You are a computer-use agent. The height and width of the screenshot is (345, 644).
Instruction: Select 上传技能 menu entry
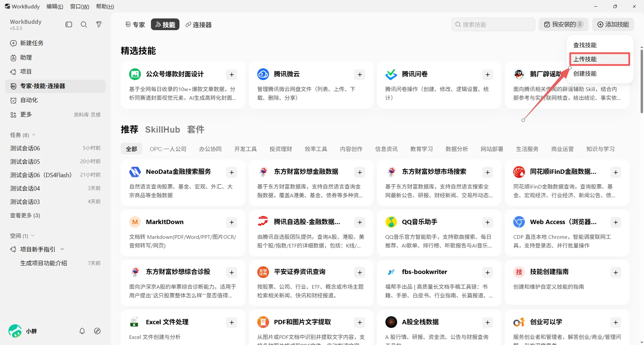point(600,59)
